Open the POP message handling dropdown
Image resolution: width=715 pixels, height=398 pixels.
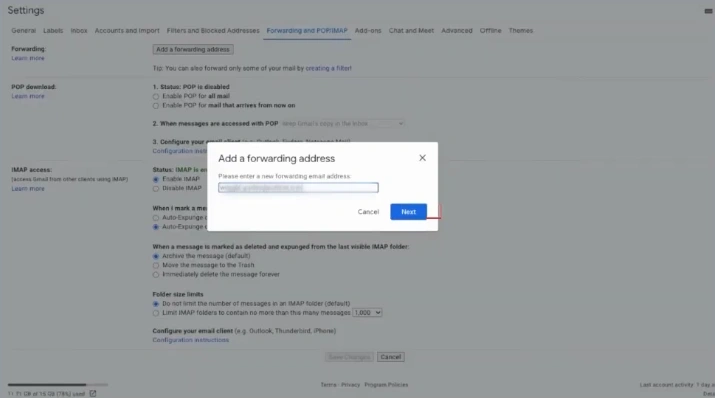pos(342,124)
